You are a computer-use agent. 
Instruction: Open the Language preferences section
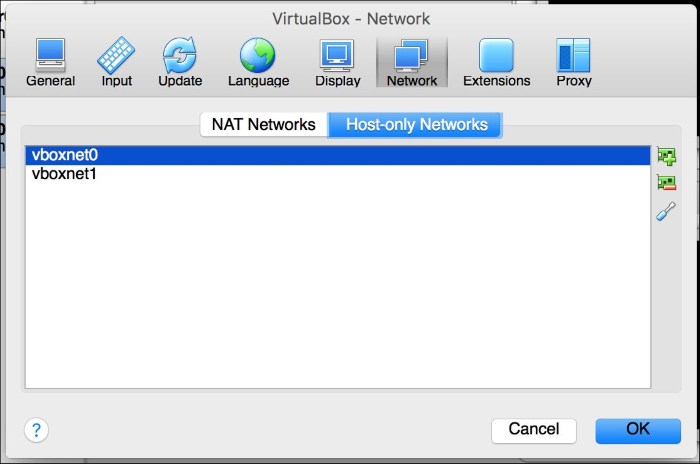258,63
